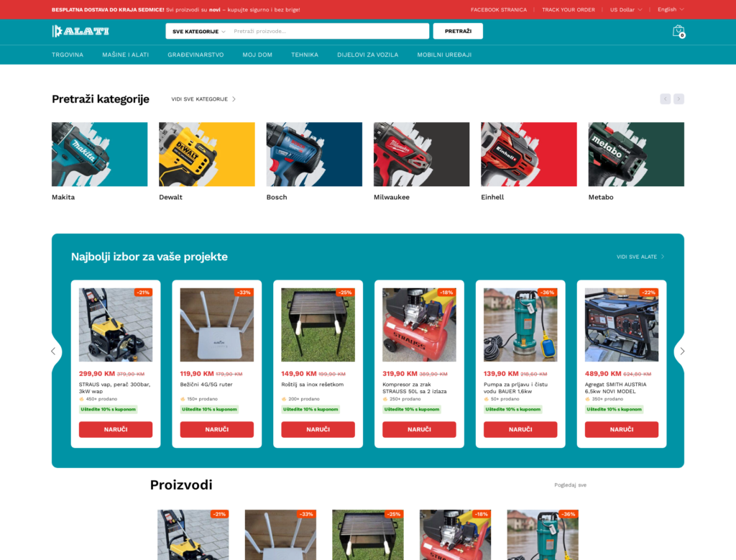The image size is (736, 560).
Task: Click title 'Kompresor za zrak STRAUSS 50L'
Action: tap(415, 387)
